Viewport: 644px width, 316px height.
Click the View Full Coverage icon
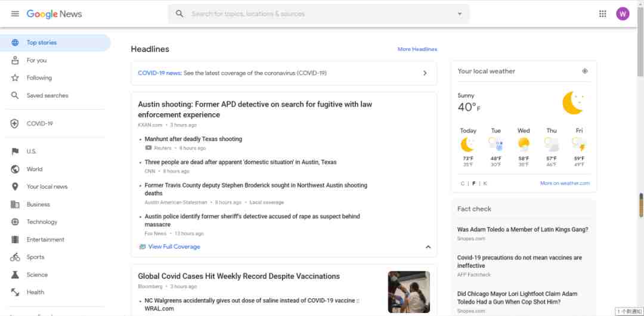(142, 247)
